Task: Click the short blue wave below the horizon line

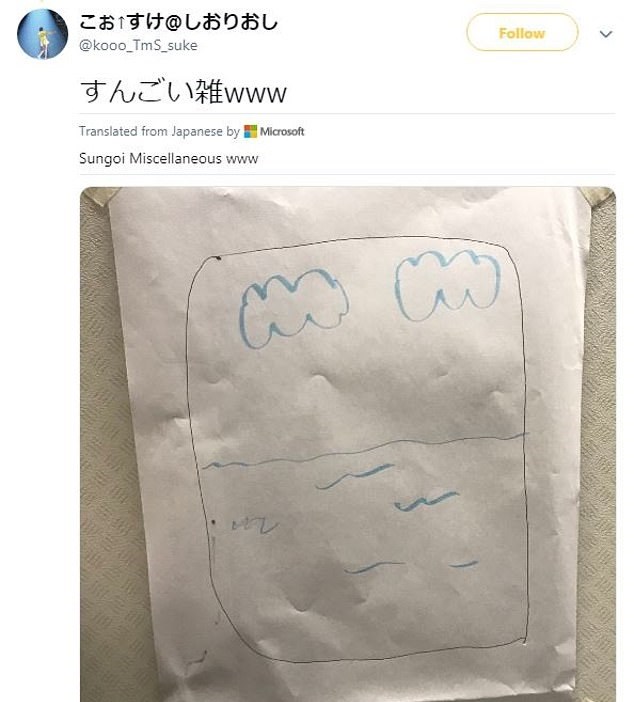Action: (x=355, y=476)
